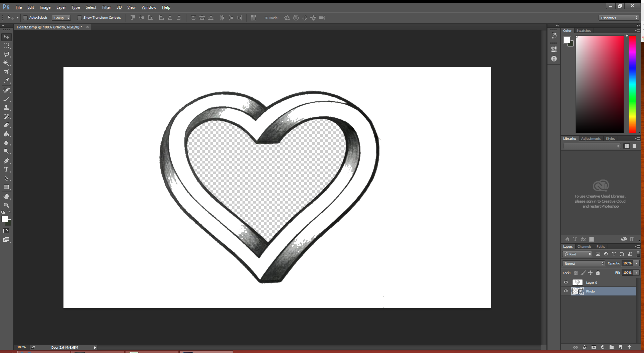The image size is (644, 353).
Task: Select the Path Selection tool
Action: (6, 178)
